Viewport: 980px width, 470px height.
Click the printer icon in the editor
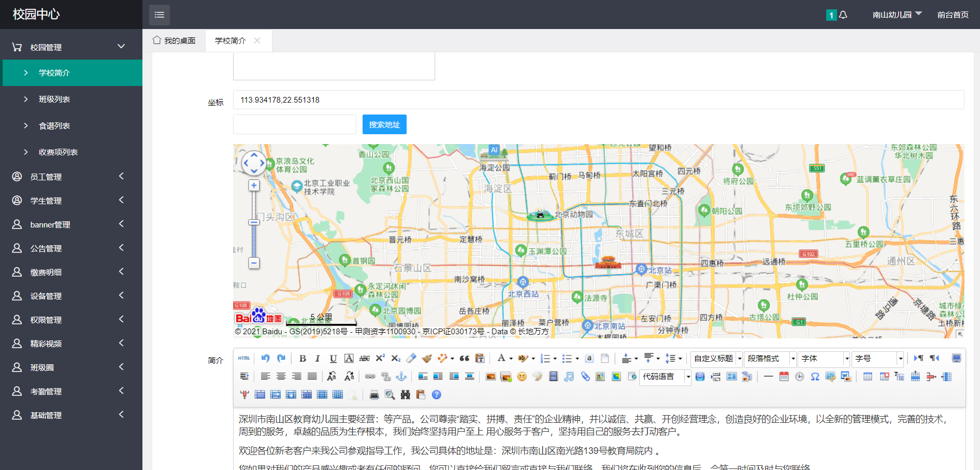(374, 395)
